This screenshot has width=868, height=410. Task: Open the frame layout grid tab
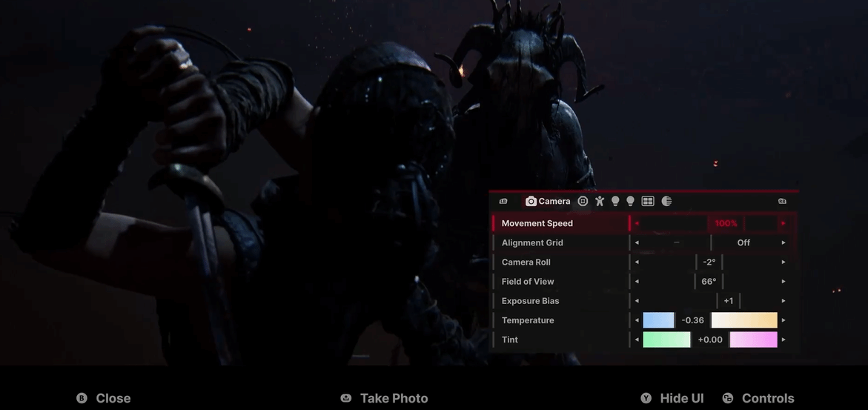(648, 201)
